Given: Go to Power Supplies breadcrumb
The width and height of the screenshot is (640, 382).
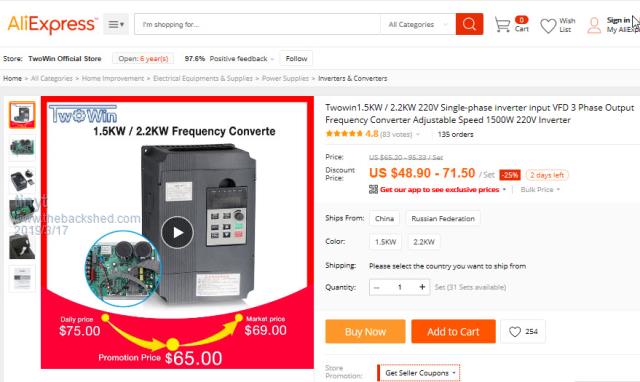Looking at the screenshot, I should click(x=285, y=78).
